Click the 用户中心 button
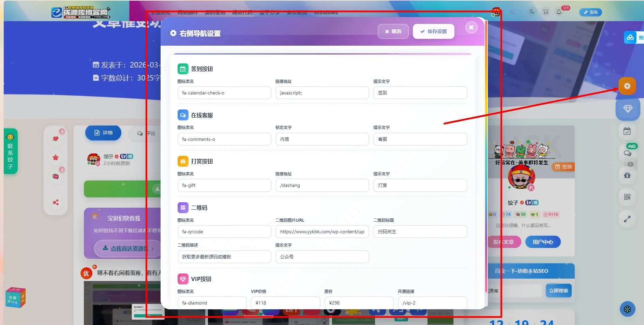Viewport: 644px width, 325px height. pos(543,242)
